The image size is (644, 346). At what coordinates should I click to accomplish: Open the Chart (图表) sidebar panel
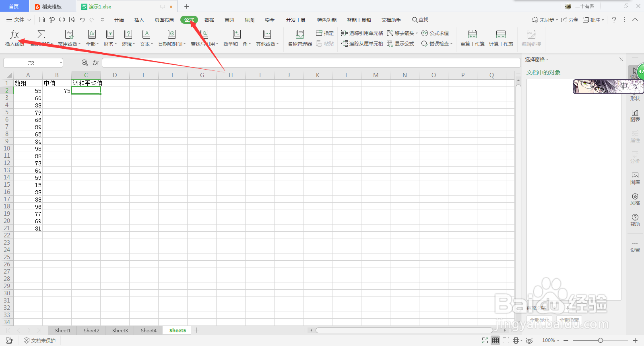(x=635, y=115)
